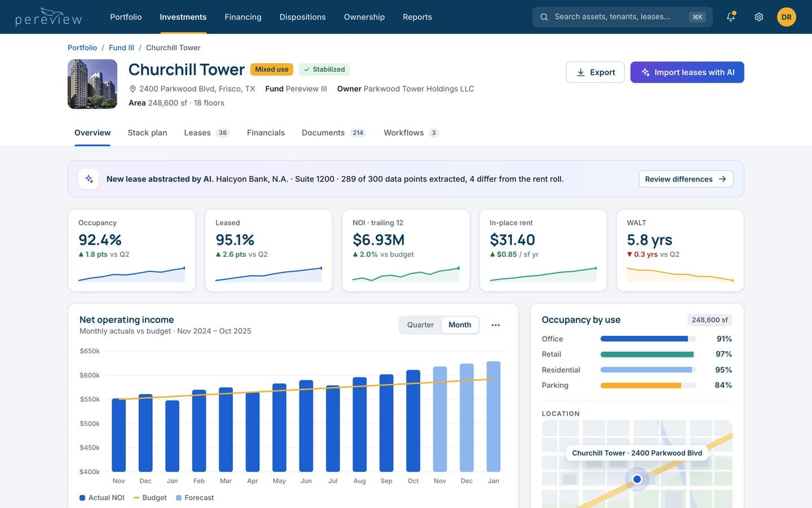812x508 pixels.
Task: Click the 248,600 sf badge in Occupancy by use
Action: 710,320
